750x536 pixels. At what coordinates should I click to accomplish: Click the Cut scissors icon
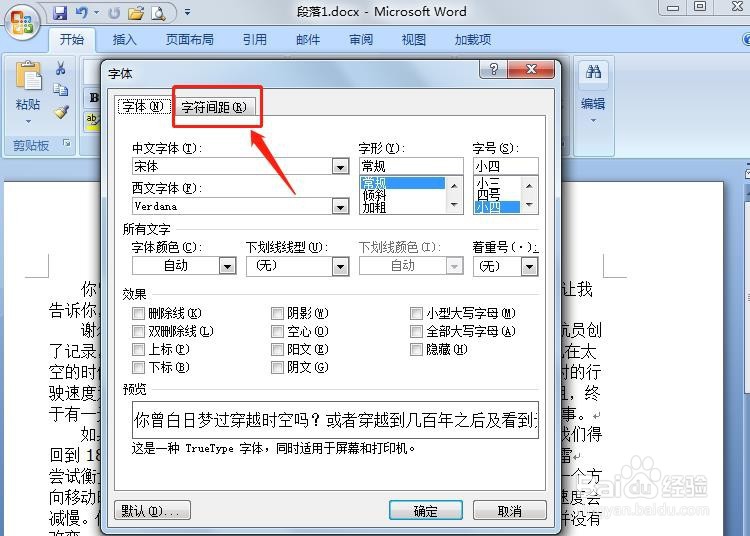pyautogui.click(x=61, y=68)
